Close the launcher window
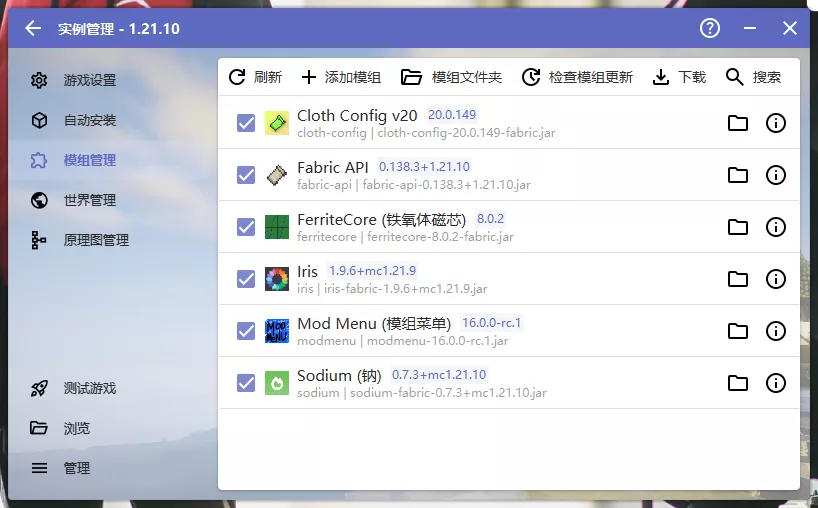Screen dimensions: 818x508 tap(790, 28)
